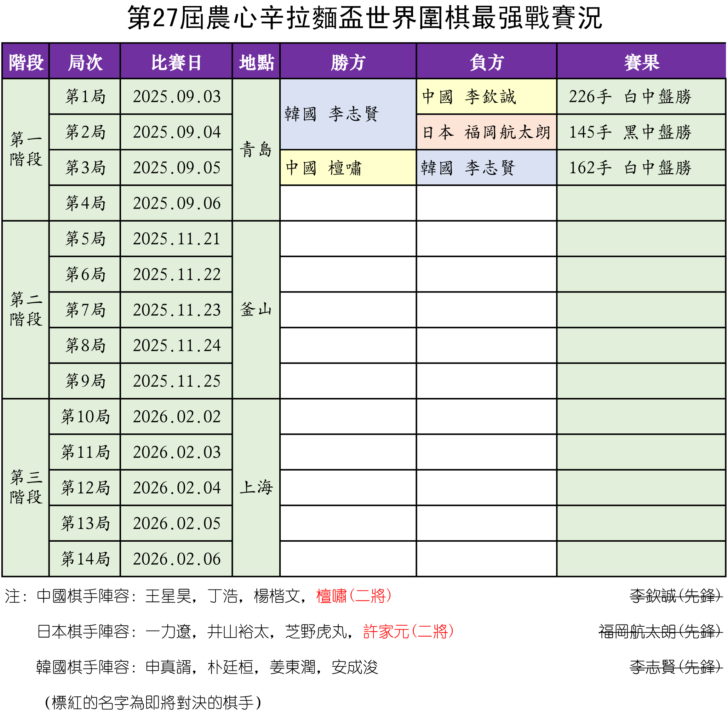Image resolution: width=728 pixels, height=712 pixels.
Task: Click the 負方 column header
Action: point(487,62)
